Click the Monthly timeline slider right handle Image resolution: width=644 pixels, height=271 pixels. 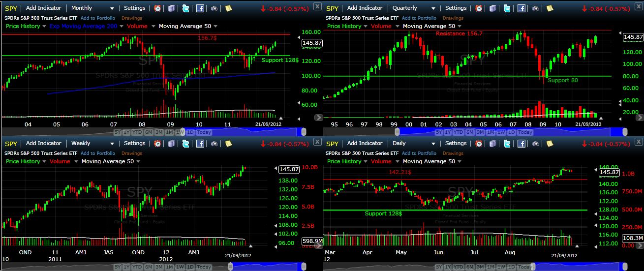pos(304,132)
